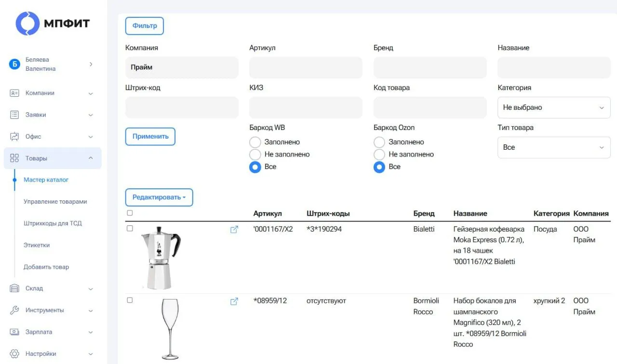Click the Склад warehouse icon
This screenshot has width=617, height=364.
point(14,288)
